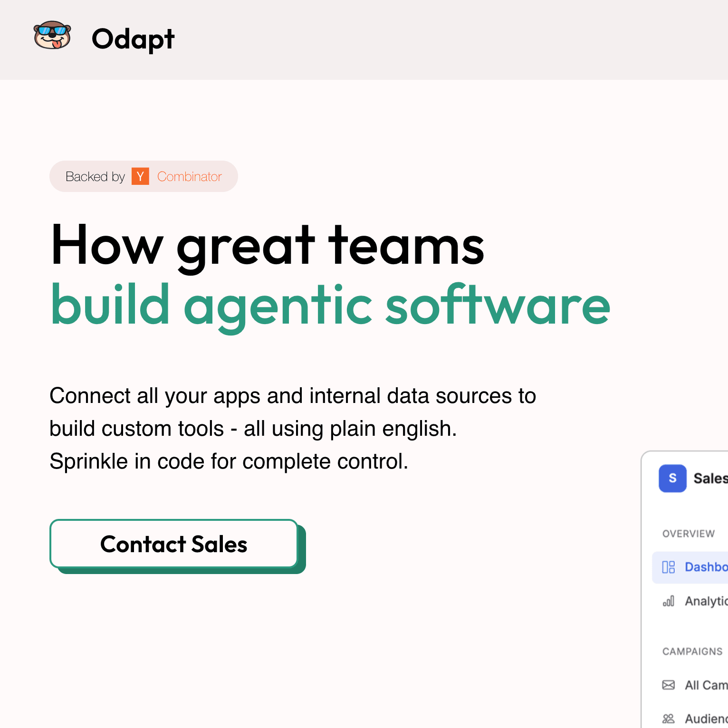This screenshot has height=728, width=728.
Task: Click the CAMPAIGNS section header
Action: 692,651
